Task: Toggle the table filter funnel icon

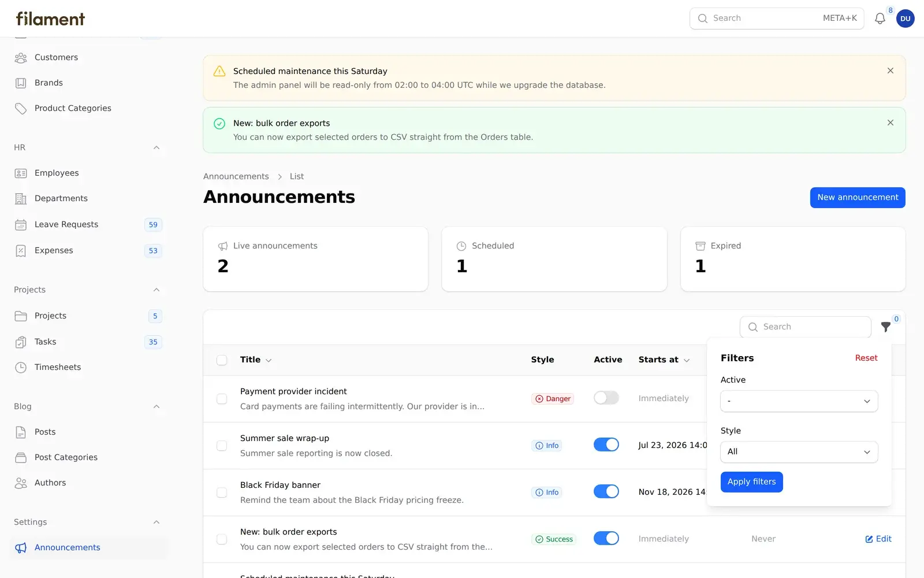Action: pyautogui.click(x=885, y=327)
